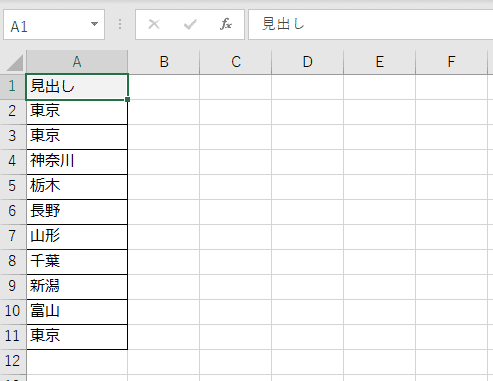Click inside the Name Box showing A1
The image size is (493, 381).
(x=54, y=25)
